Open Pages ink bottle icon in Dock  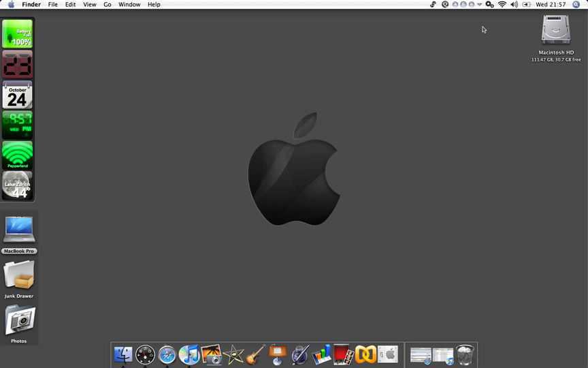point(299,354)
